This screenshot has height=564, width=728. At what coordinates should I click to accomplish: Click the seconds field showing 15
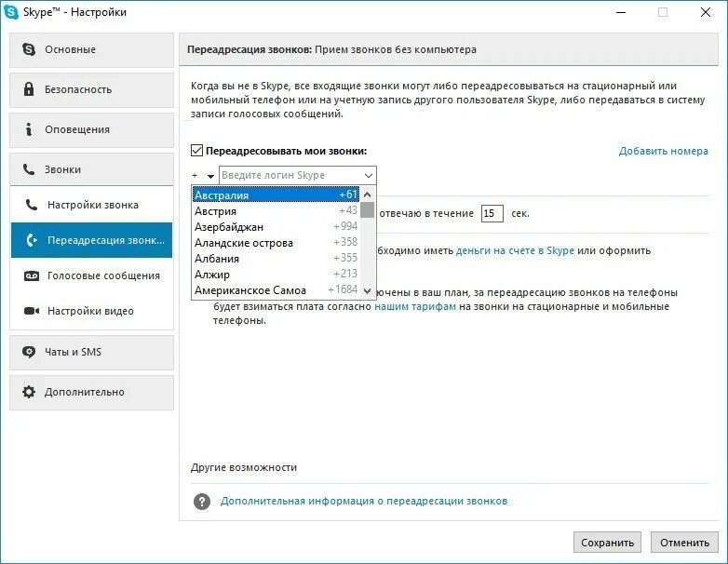pyautogui.click(x=492, y=213)
